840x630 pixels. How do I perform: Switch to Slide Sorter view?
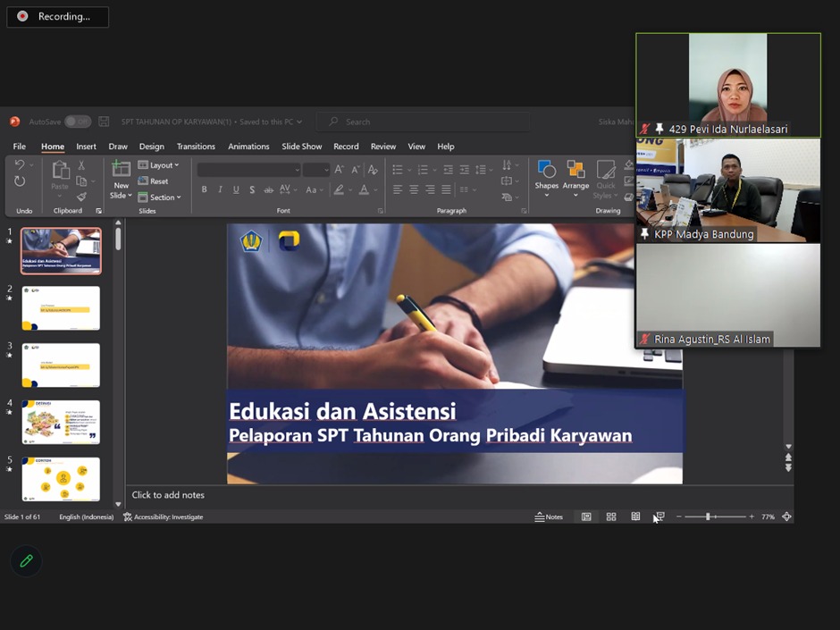coord(611,517)
